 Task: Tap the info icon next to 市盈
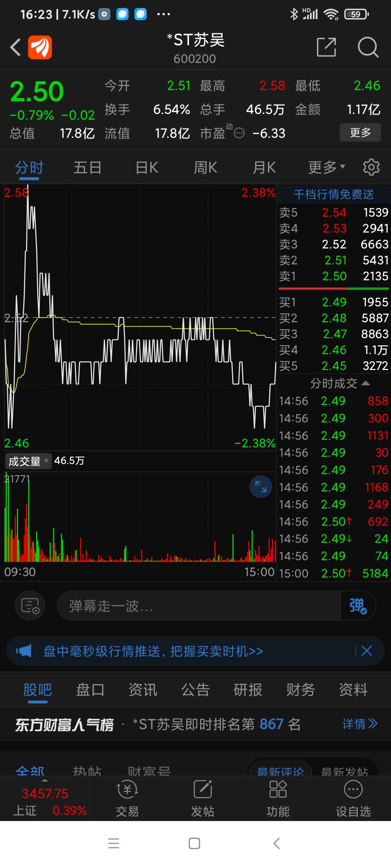coord(239,133)
